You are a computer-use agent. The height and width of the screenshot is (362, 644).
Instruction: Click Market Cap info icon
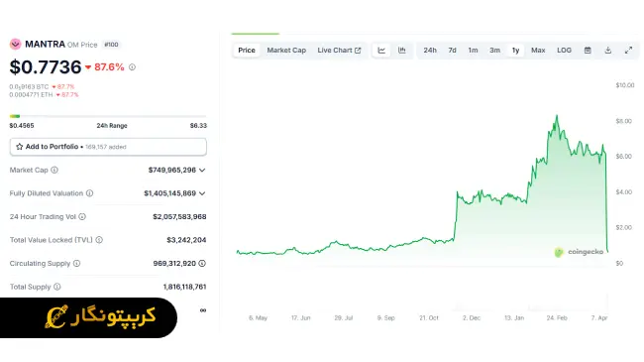(54, 170)
